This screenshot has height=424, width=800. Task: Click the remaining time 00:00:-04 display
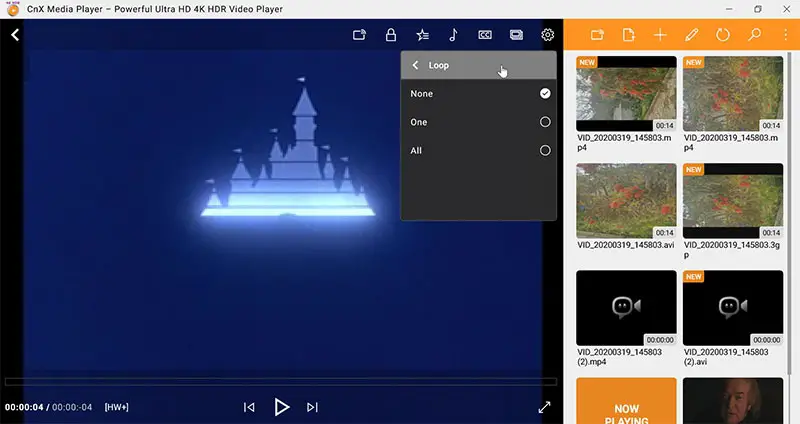(x=72, y=407)
